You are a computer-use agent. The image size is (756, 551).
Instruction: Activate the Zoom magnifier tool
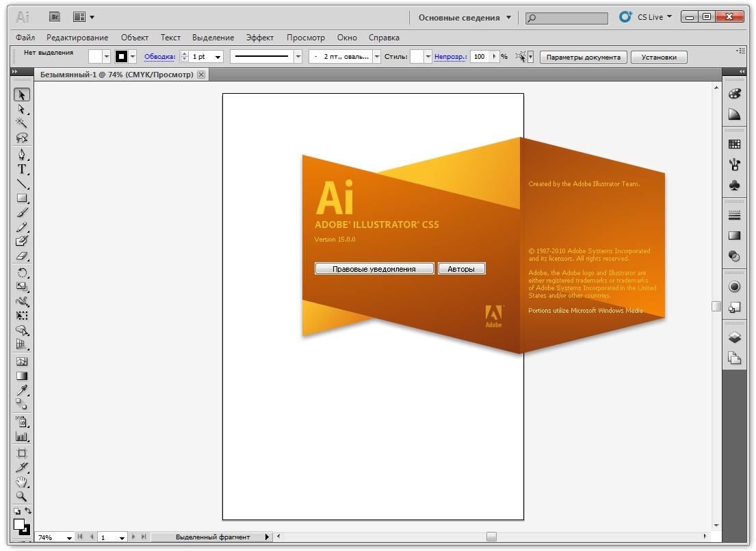(x=22, y=496)
